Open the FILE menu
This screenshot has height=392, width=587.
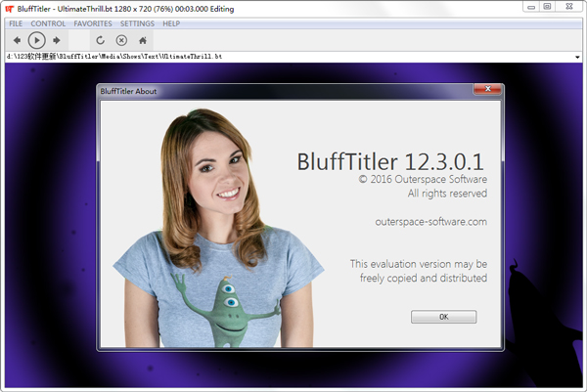tap(16, 23)
